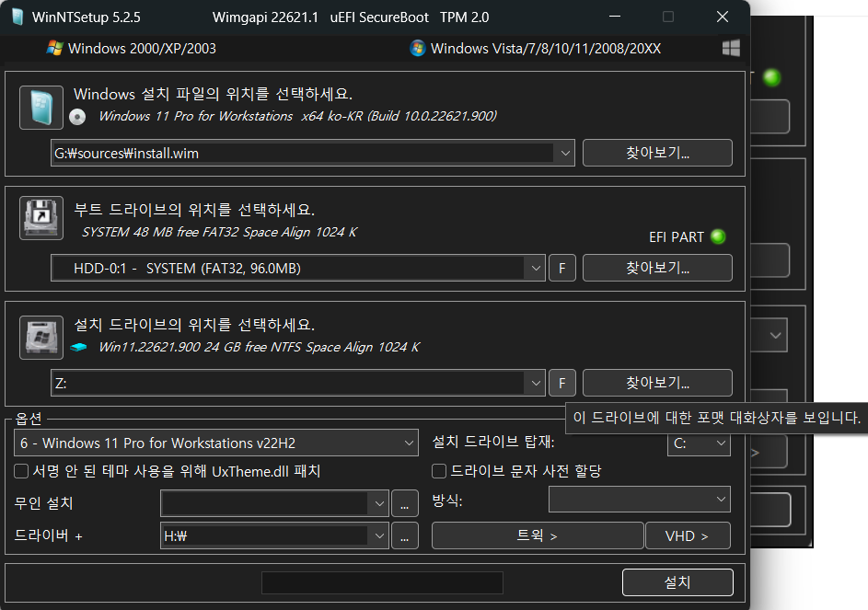Image resolution: width=868 pixels, height=610 pixels.
Task: Browse unattended file with 무인 설치 ellipsis button
Action: pyautogui.click(x=405, y=503)
